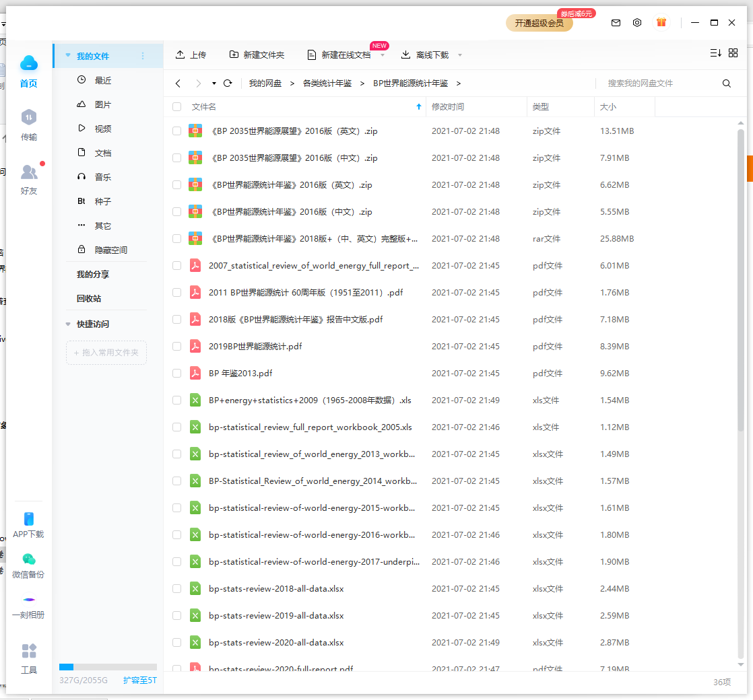Expand the arrow after BP世界能源统计年鉴 breadcrumb

[459, 83]
